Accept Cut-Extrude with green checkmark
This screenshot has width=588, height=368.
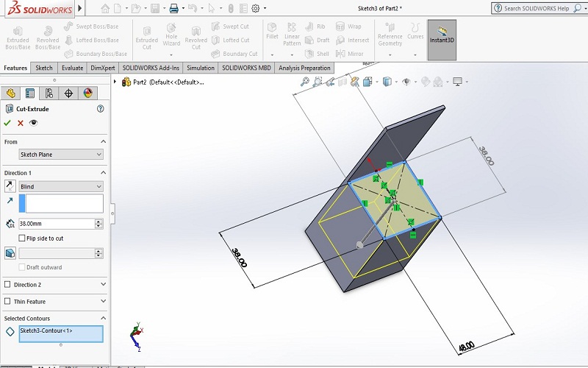(x=7, y=123)
